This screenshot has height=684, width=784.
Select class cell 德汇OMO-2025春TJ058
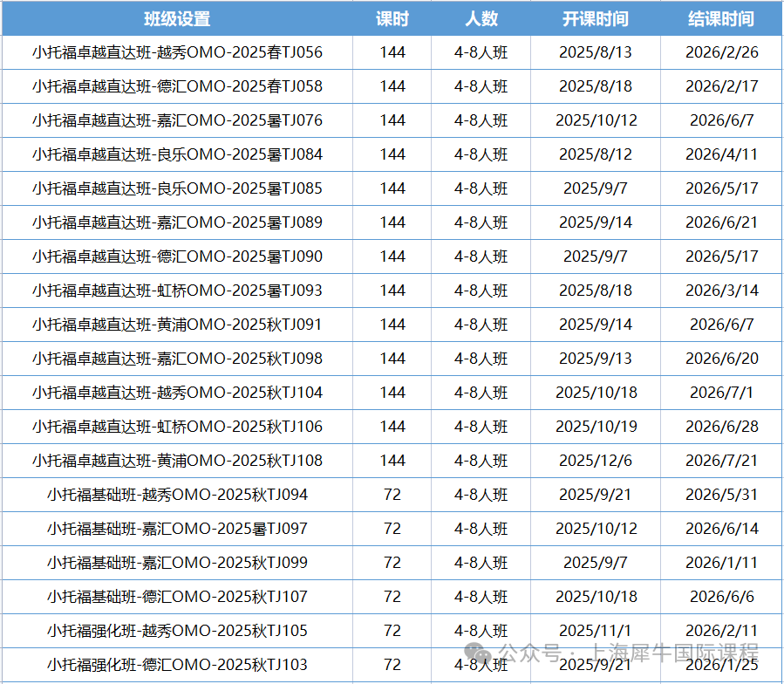pyautogui.click(x=177, y=86)
